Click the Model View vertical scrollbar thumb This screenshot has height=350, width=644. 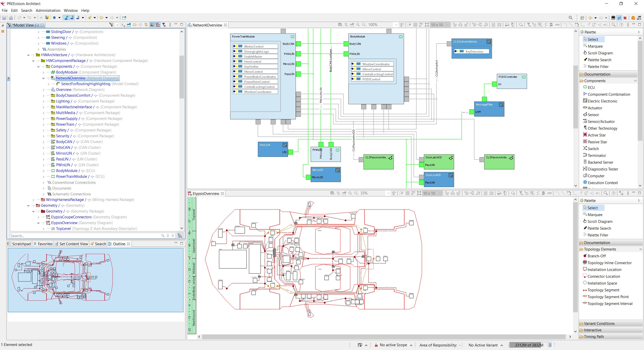182,77
